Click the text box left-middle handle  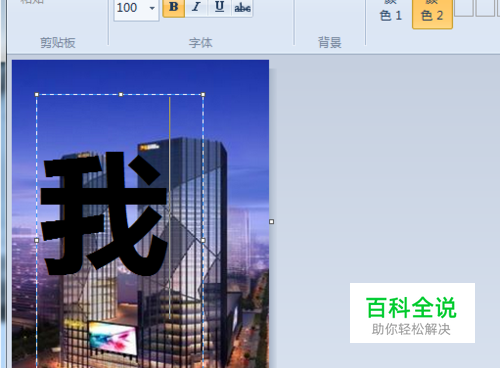[x=37, y=240]
